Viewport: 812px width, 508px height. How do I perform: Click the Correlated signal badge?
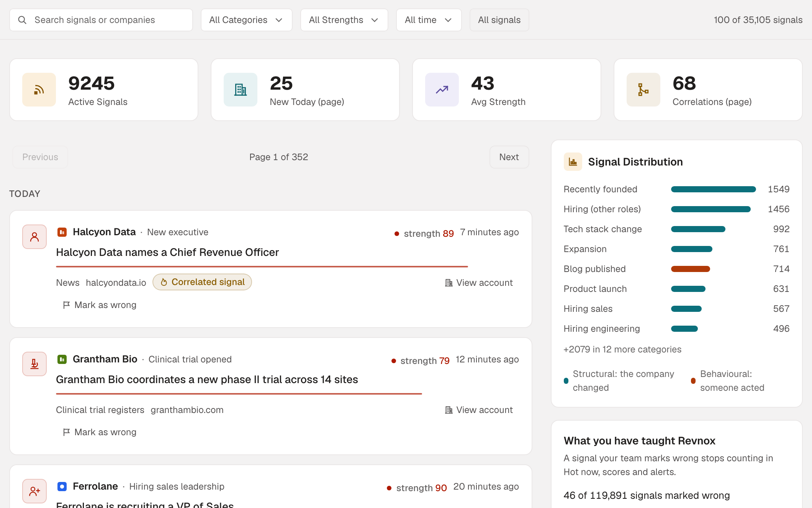[x=202, y=282]
